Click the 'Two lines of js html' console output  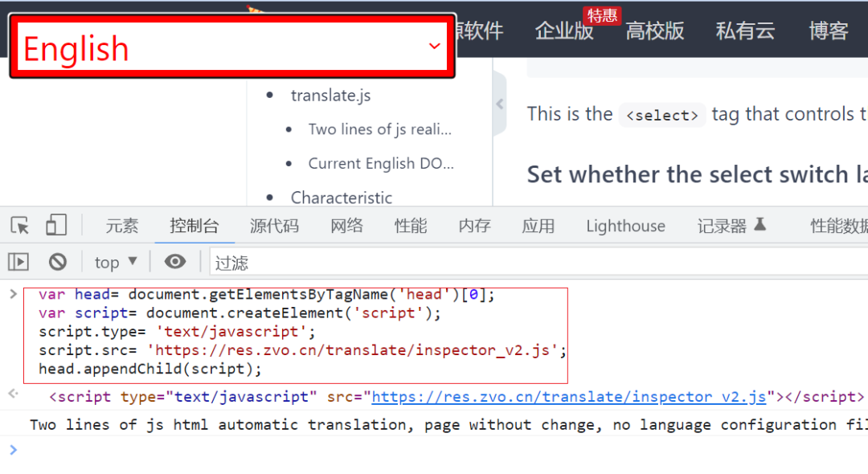(449, 425)
